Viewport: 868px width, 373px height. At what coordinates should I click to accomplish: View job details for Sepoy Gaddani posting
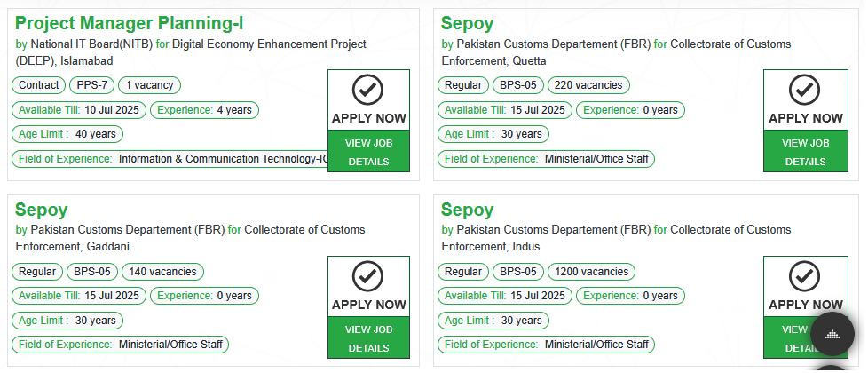368,337
